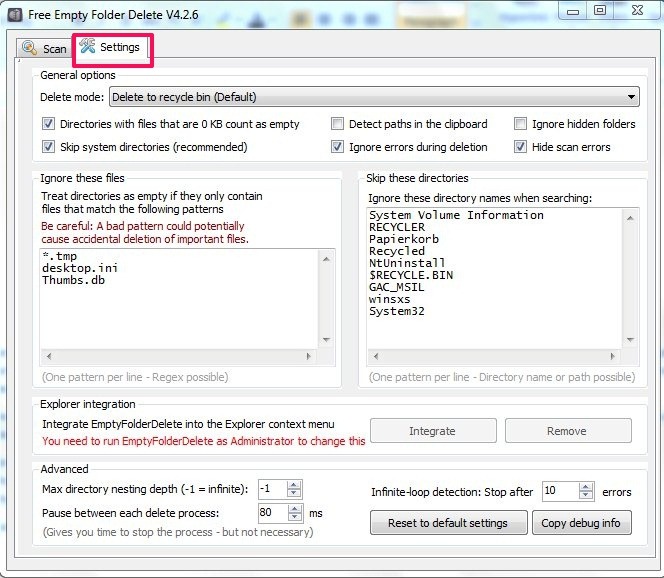The width and height of the screenshot is (664, 578).
Task: Click up arrow of skip directories vertical scrollbar
Action: pyautogui.click(x=630, y=218)
